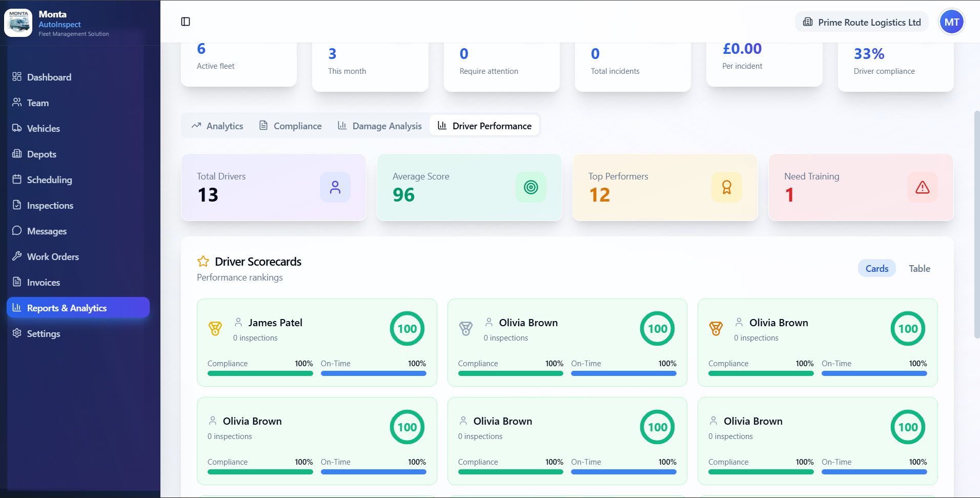Open the Settings page
This screenshot has height=498, width=980.
click(43, 333)
